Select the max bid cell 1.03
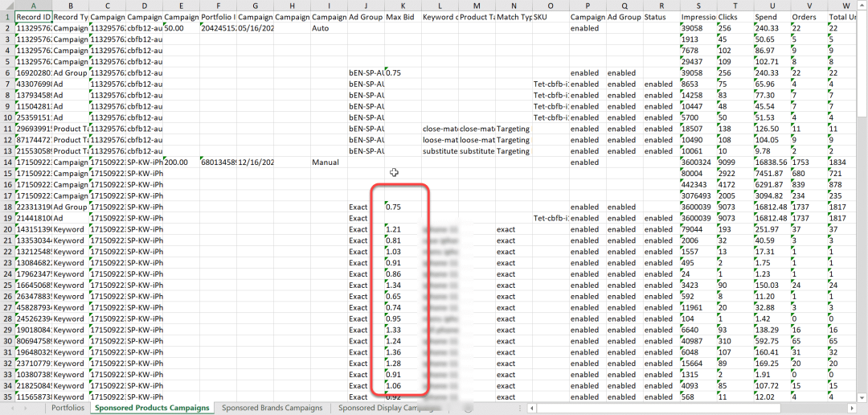The height and width of the screenshot is (415, 868). point(403,252)
